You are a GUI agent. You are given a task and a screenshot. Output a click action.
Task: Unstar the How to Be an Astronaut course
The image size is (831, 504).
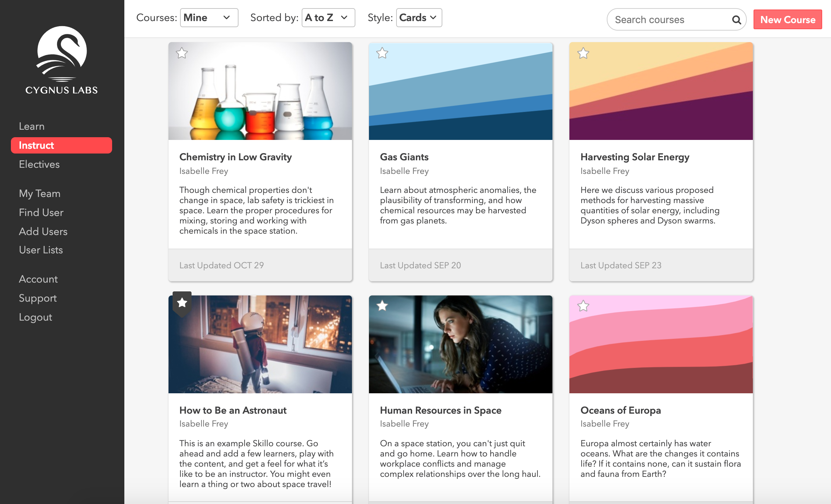point(182,302)
